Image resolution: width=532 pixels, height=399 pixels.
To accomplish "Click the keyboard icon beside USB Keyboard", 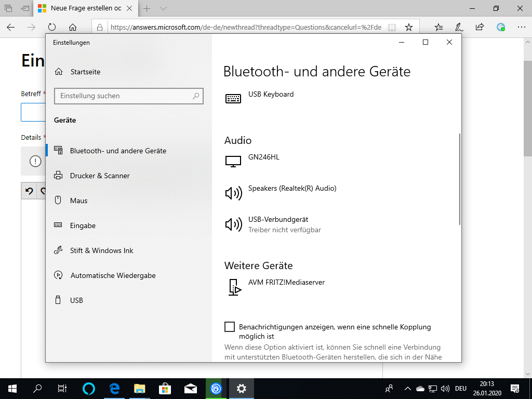I will coord(233,98).
